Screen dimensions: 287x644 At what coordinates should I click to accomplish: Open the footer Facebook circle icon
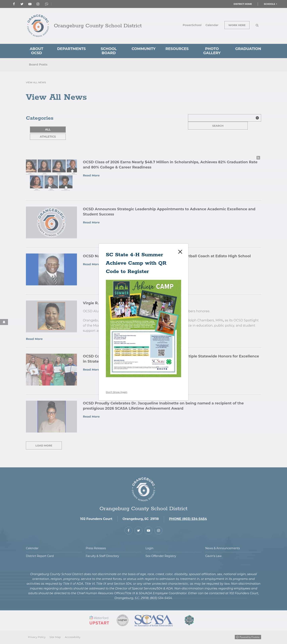[x=128, y=530]
